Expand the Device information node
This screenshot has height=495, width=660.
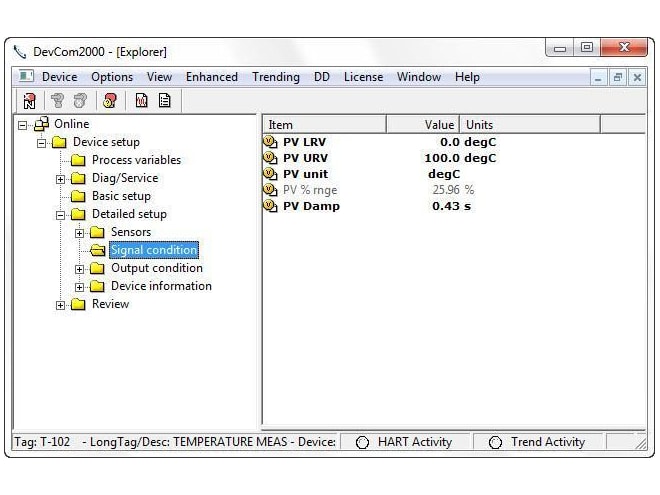tap(79, 287)
